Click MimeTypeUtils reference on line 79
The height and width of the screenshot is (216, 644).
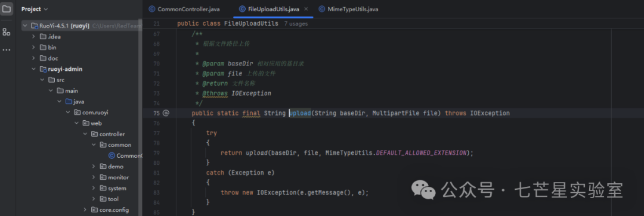tap(349, 153)
